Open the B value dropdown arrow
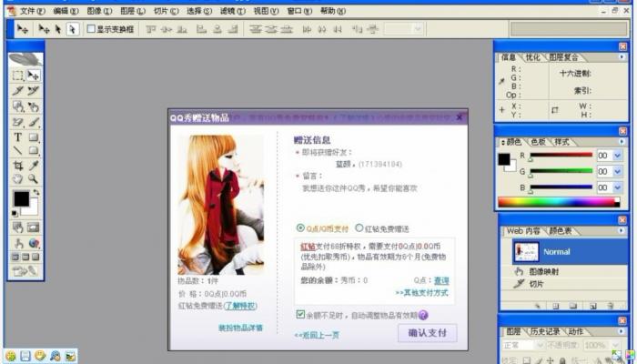Image resolution: width=637 pixels, height=364 pixels. pos(618,187)
